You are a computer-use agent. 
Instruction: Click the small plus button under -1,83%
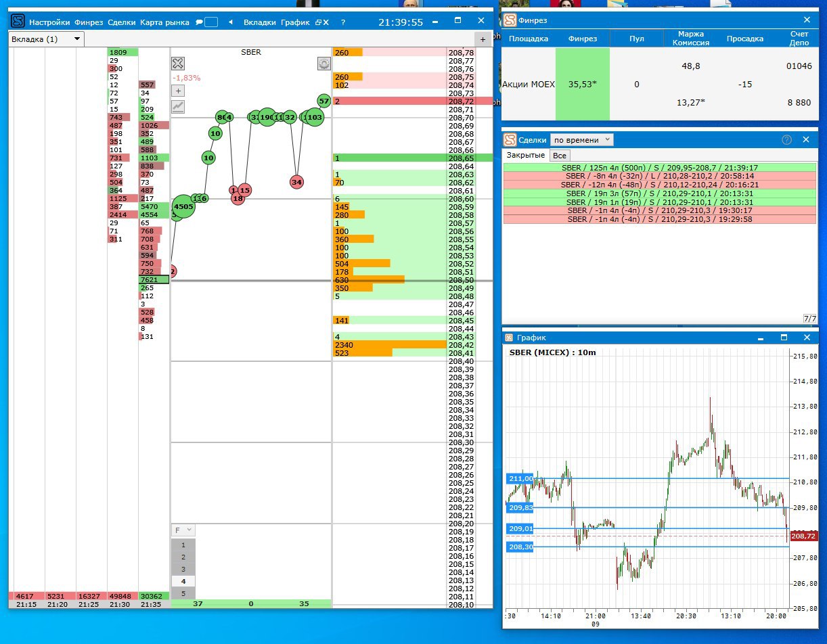coord(178,91)
